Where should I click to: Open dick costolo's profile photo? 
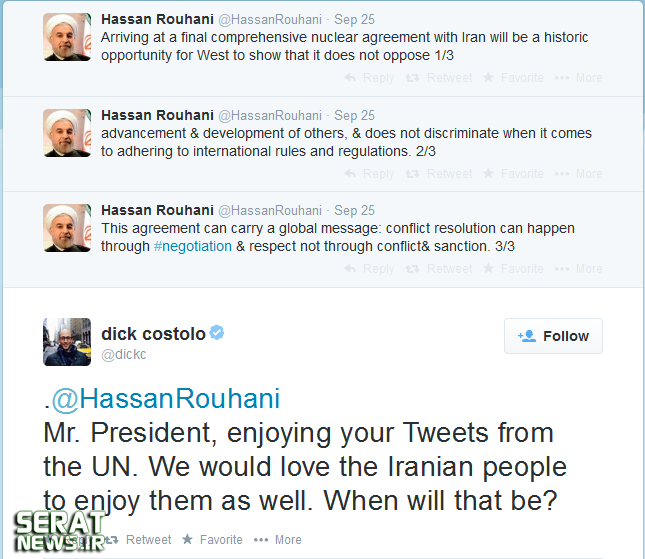tap(67, 342)
